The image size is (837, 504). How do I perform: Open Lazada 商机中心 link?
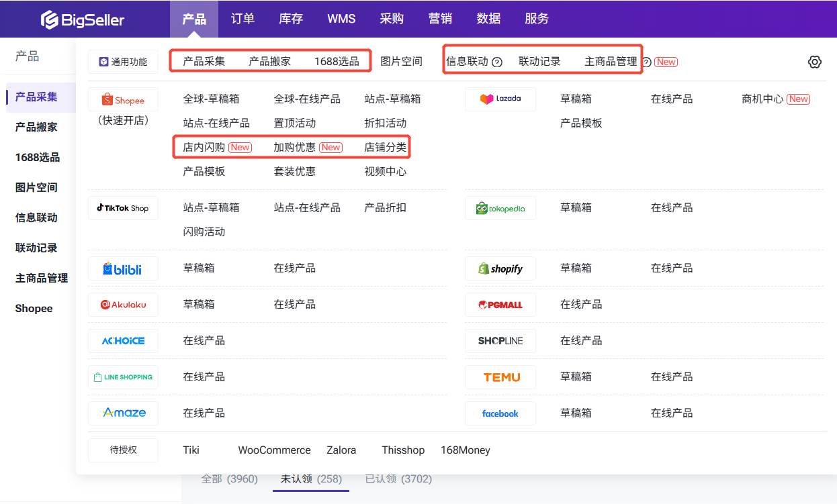pos(762,99)
